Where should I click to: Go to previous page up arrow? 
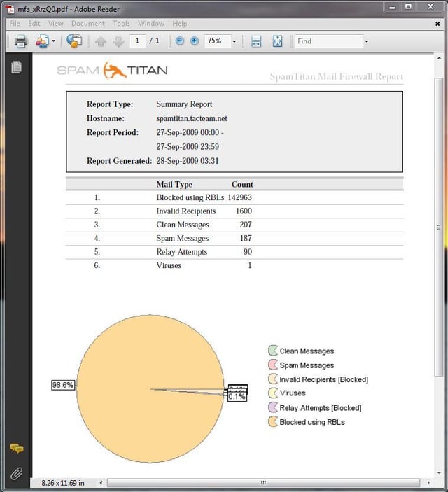(x=101, y=41)
